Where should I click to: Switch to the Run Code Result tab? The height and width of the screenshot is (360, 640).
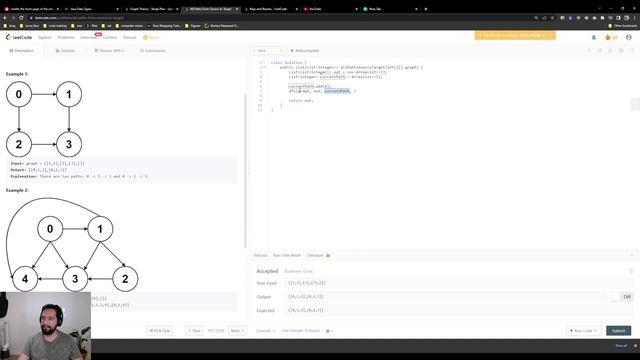point(287,255)
